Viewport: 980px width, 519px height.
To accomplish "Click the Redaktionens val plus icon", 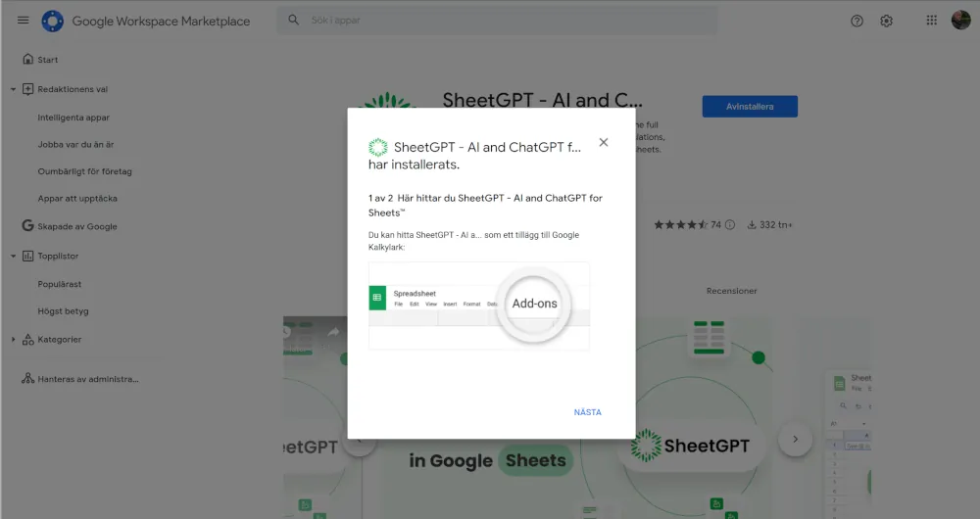I will [27, 89].
